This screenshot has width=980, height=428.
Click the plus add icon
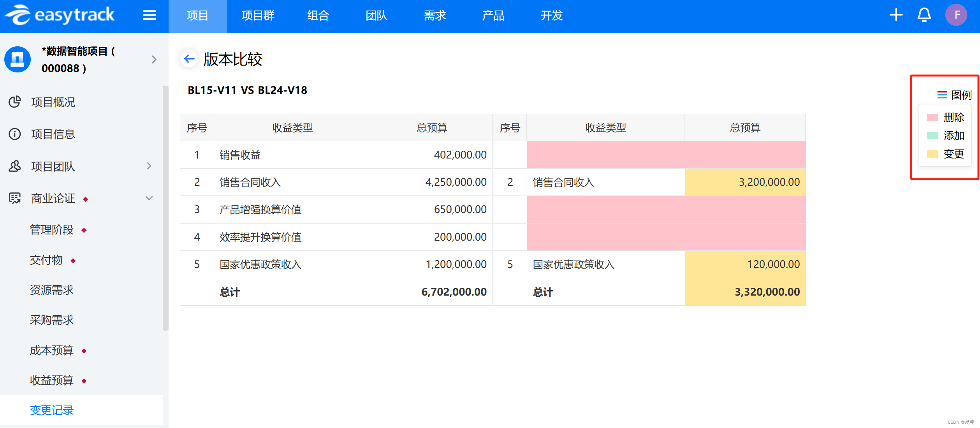click(896, 15)
